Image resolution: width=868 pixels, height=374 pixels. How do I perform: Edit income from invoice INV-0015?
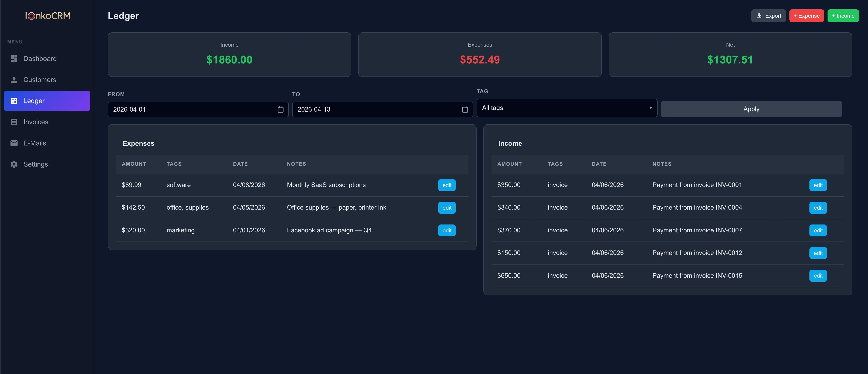818,276
